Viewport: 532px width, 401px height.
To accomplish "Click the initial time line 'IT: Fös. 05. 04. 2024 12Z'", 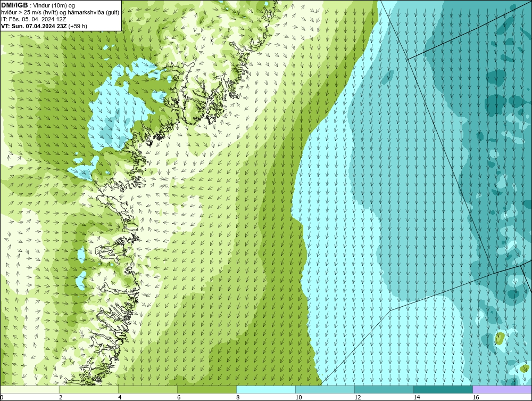I will [33, 19].
